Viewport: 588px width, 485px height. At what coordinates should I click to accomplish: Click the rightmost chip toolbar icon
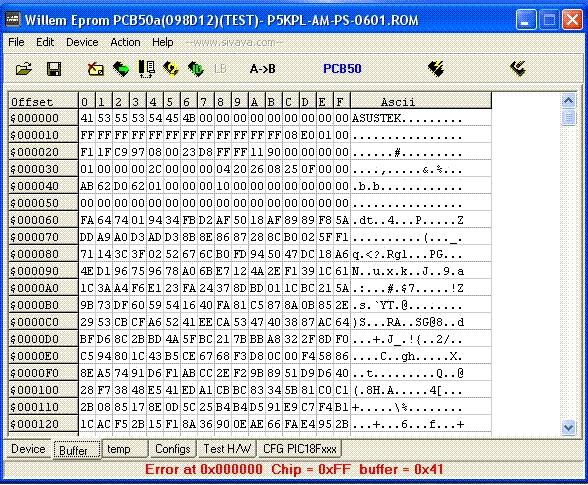(x=518, y=69)
